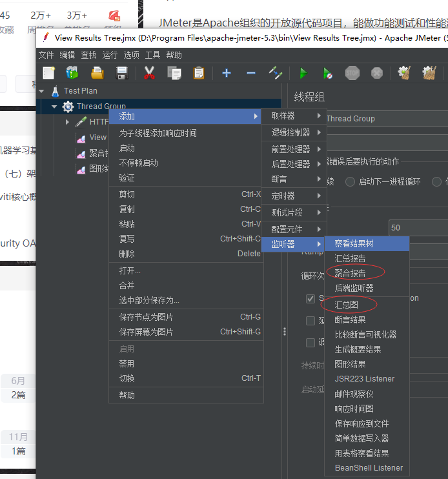Open the 编辑 menu
The height and width of the screenshot is (479, 448).
pyautogui.click(x=68, y=56)
